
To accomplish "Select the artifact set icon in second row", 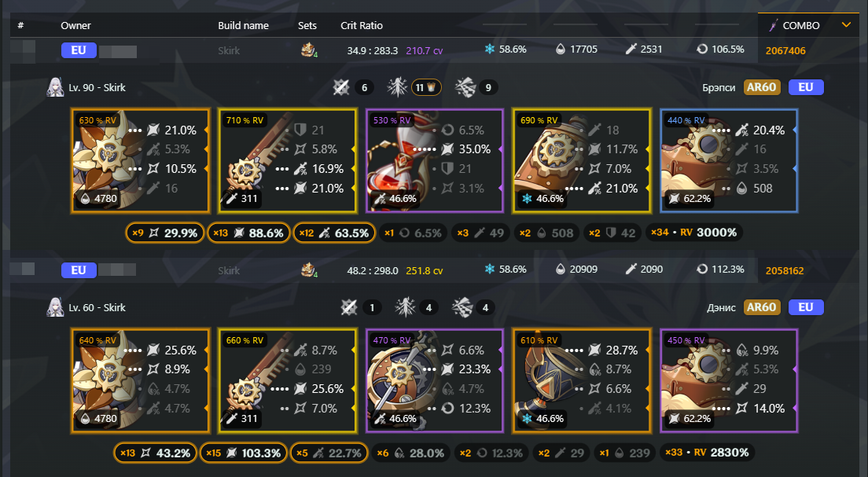I will [x=308, y=270].
